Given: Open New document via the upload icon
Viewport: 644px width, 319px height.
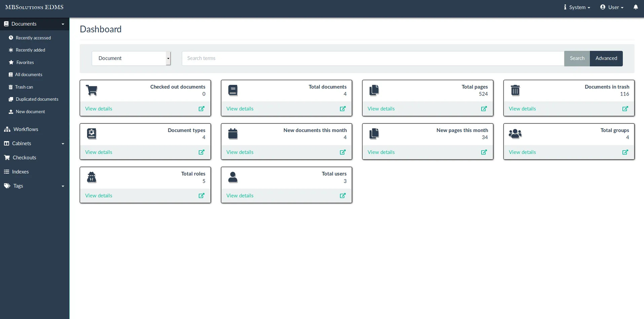Looking at the screenshot, I should pos(10,112).
